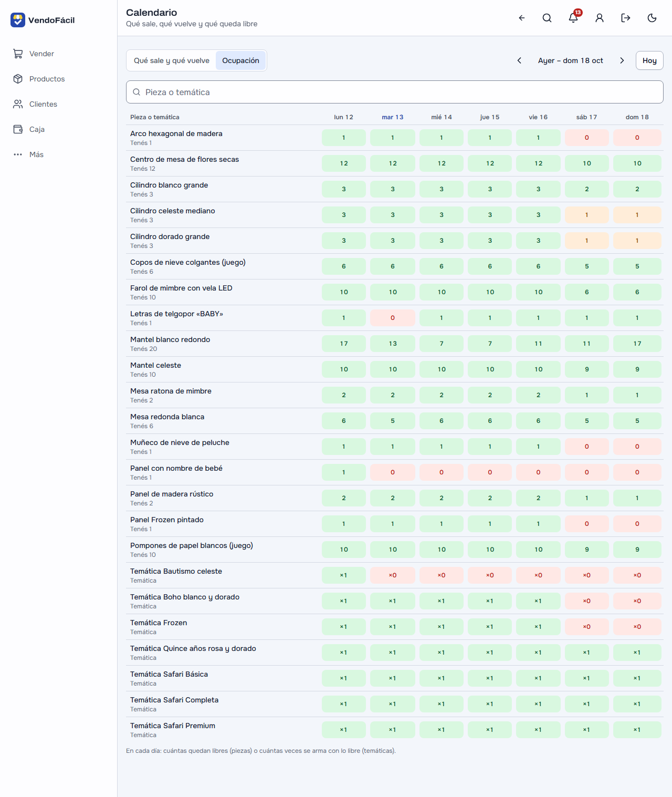This screenshot has height=797, width=672.
Task: Focus the Pieza o temática search field
Action: 395,92
